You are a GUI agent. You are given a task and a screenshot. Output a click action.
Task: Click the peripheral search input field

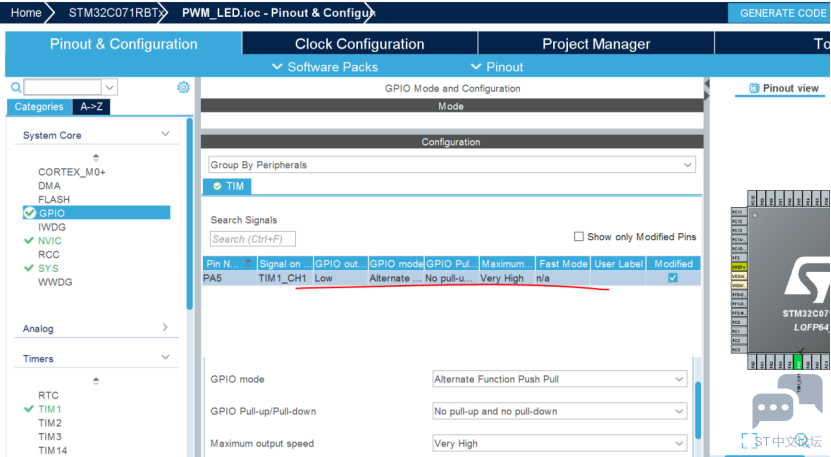click(x=63, y=87)
